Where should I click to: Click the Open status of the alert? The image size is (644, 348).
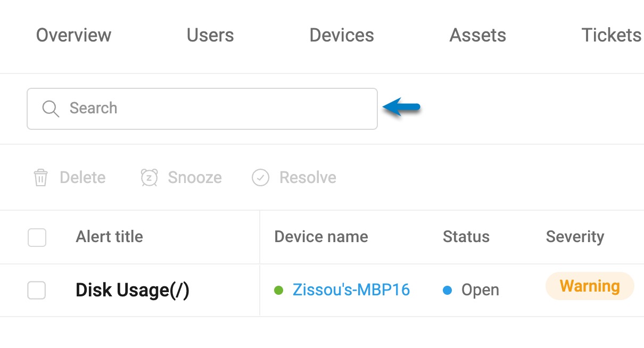[x=480, y=290]
